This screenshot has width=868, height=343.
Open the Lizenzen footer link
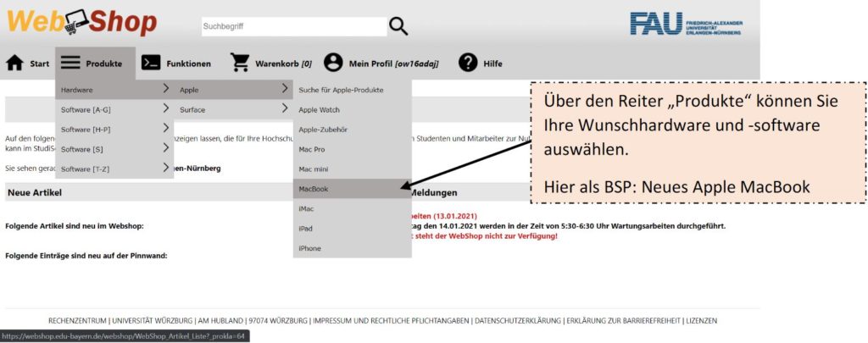tap(701, 321)
